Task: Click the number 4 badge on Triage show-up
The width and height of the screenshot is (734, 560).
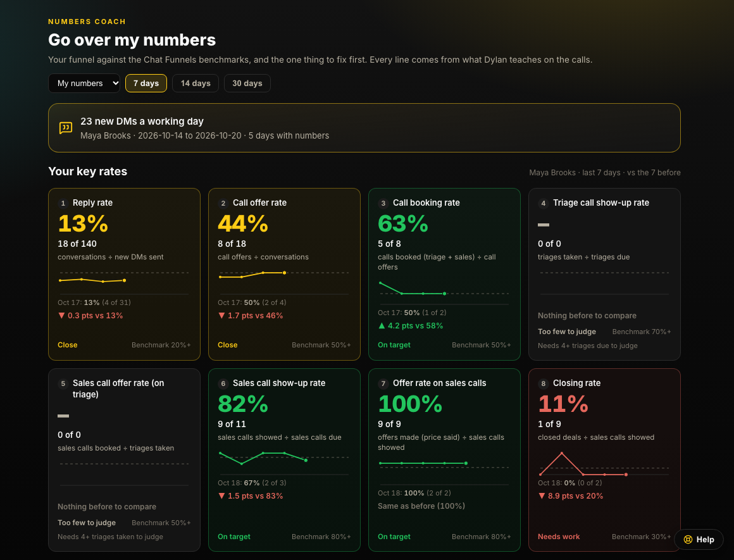Action: (544, 203)
